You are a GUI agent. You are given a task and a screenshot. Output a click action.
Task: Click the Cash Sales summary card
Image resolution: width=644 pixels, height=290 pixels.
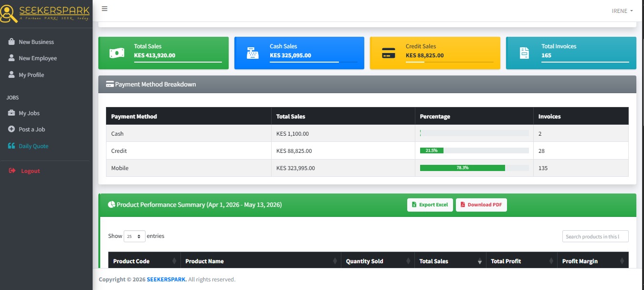[299, 53]
